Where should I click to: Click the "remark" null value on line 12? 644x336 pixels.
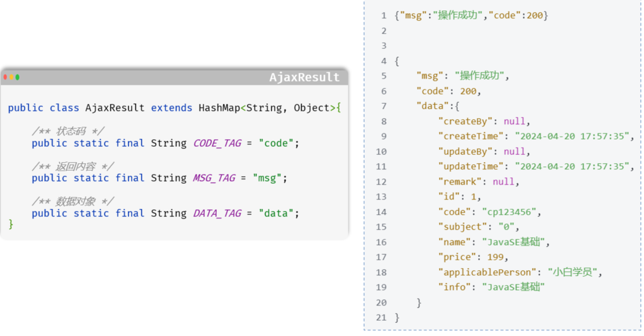pyautogui.click(x=503, y=182)
